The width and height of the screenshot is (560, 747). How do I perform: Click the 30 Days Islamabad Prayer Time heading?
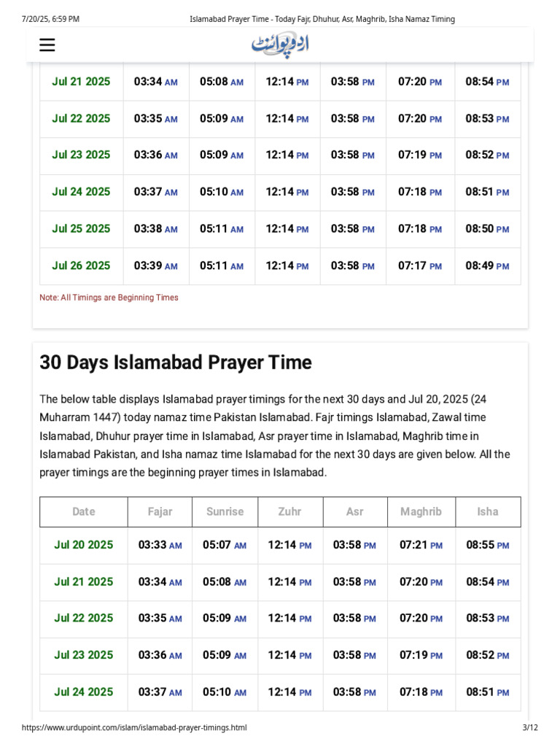pos(176,363)
